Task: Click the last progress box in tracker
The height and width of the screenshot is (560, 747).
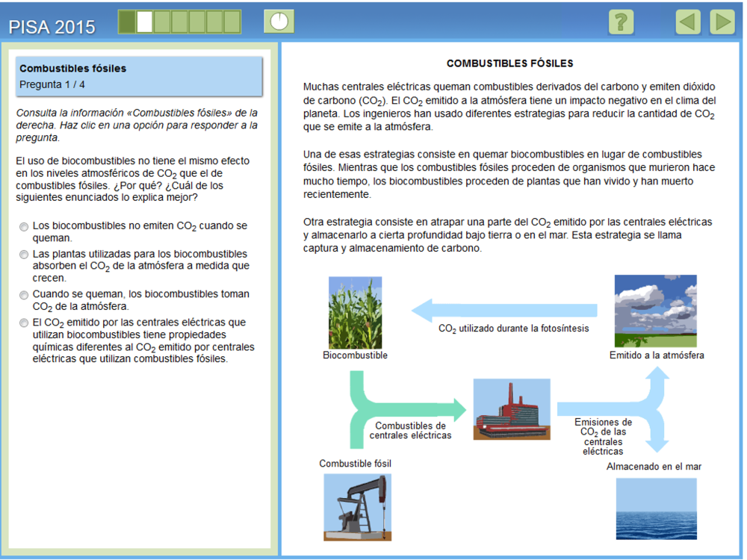Action: coord(232,22)
